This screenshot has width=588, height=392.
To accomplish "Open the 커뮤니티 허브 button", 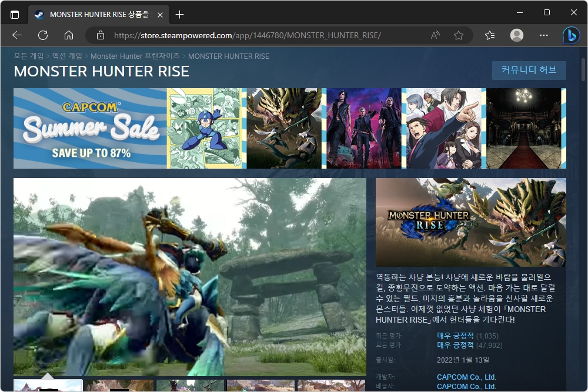I will [529, 70].
